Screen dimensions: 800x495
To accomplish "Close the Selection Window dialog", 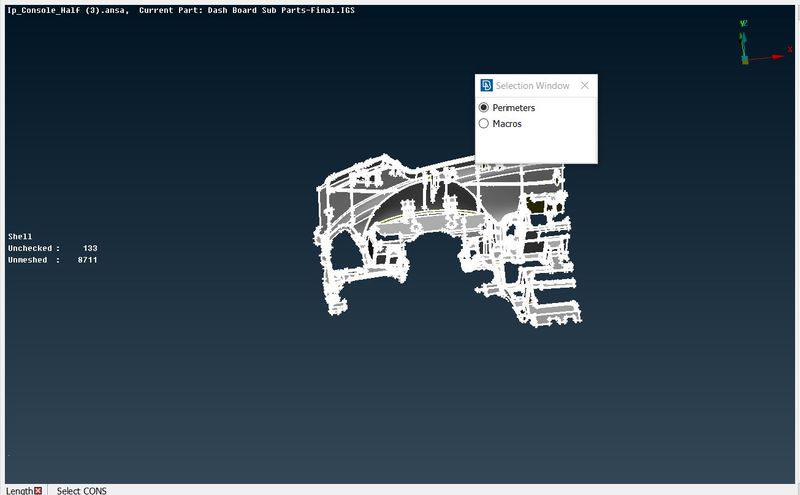I will coord(585,86).
